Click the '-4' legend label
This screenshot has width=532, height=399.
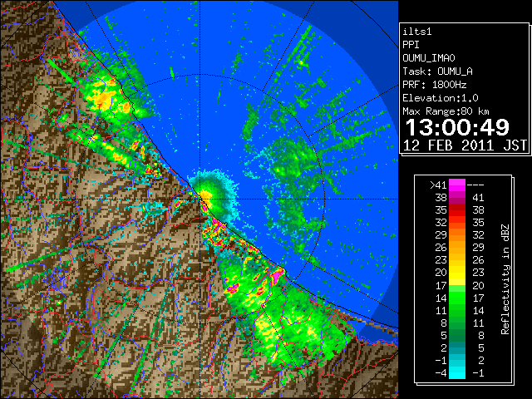coord(441,372)
